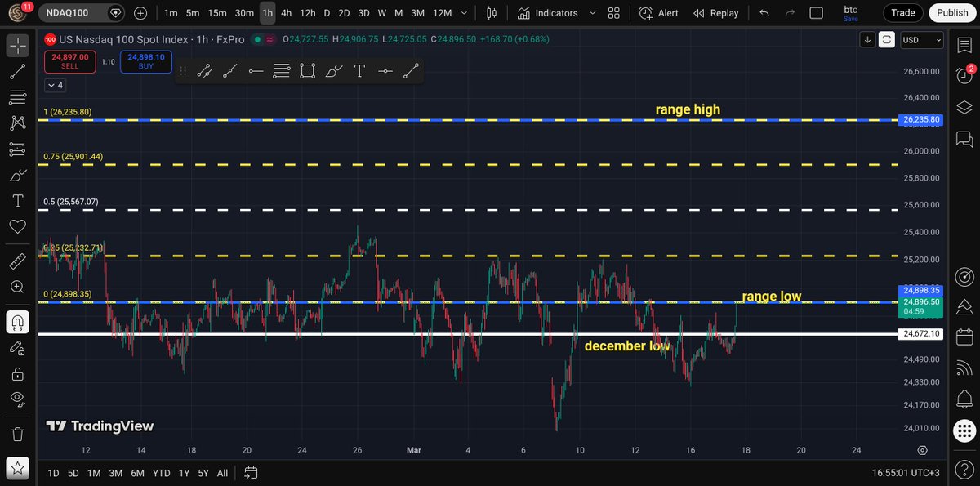Select brush tool in floating toolbar

point(333,71)
